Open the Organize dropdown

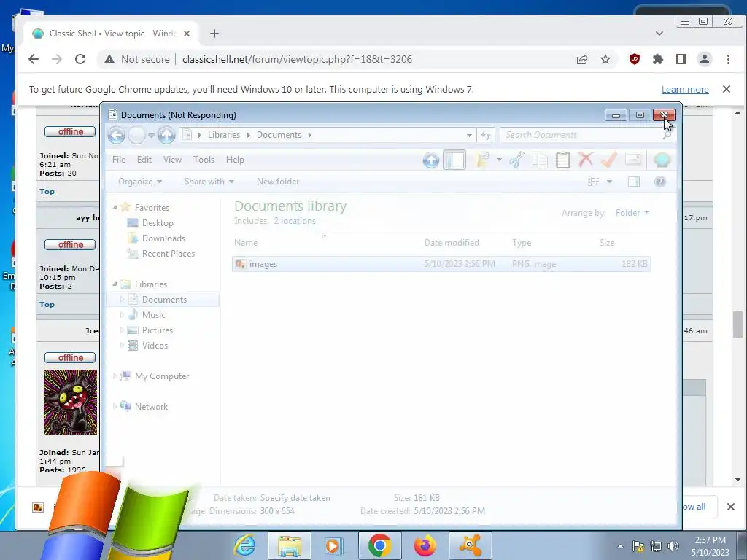140,182
